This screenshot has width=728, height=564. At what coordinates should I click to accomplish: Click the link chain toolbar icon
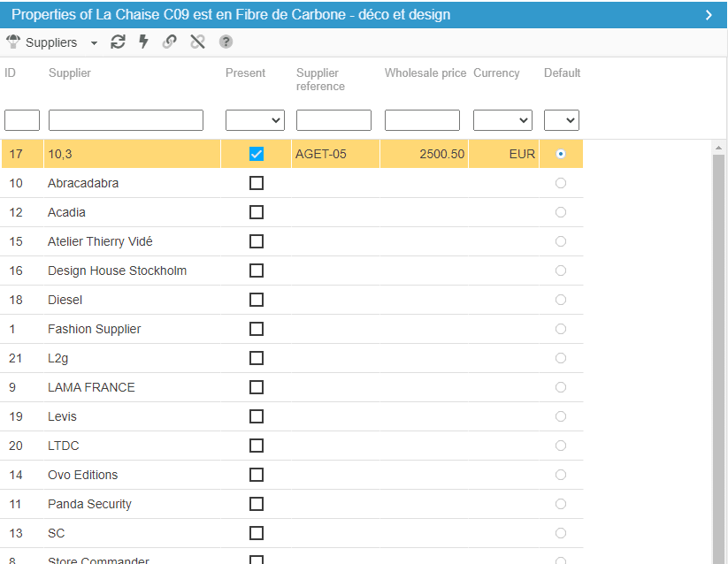(169, 42)
